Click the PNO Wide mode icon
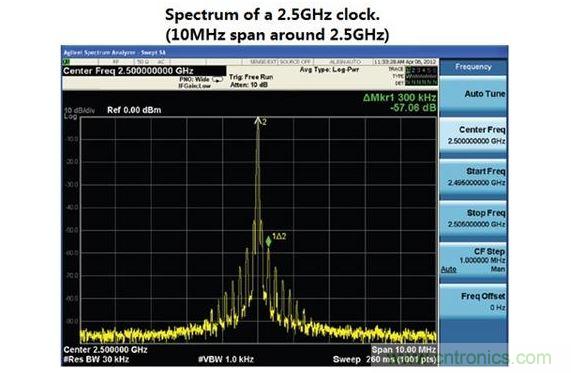The height and width of the screenshot is (373, 571). (x=217, y=79)
